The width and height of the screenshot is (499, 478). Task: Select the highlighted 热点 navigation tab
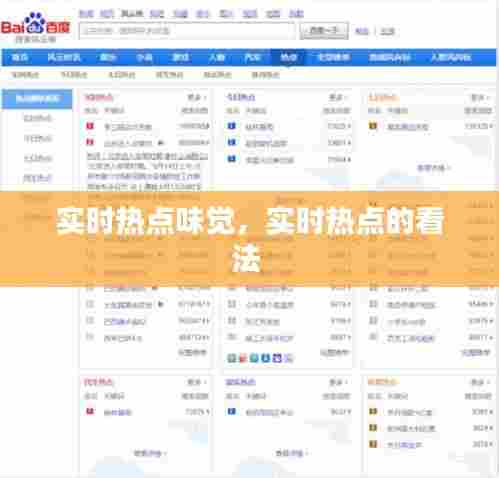pos(288,58)
